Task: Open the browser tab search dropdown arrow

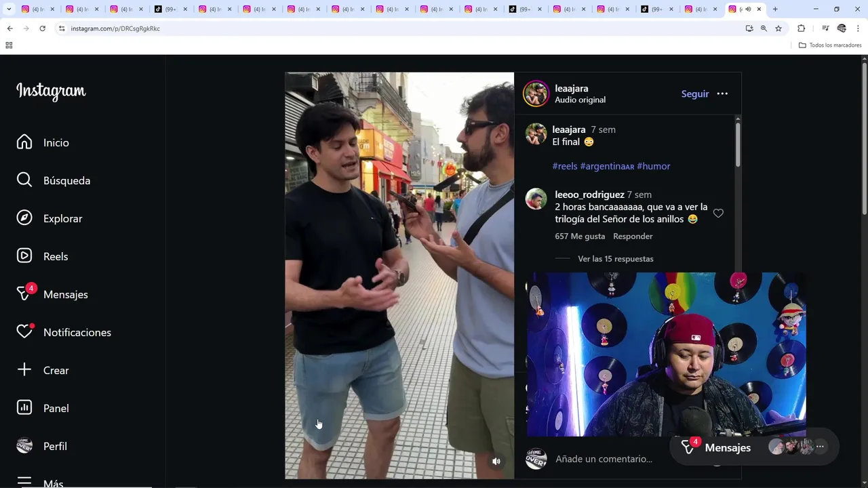Action: (x=9, y=9)
